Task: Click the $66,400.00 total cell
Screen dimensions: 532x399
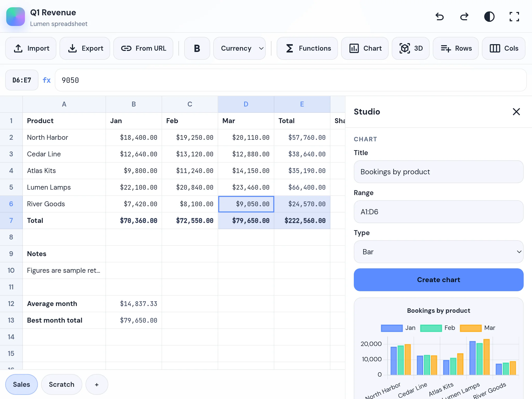Action: pyautogui.click(x=302, y=187)
